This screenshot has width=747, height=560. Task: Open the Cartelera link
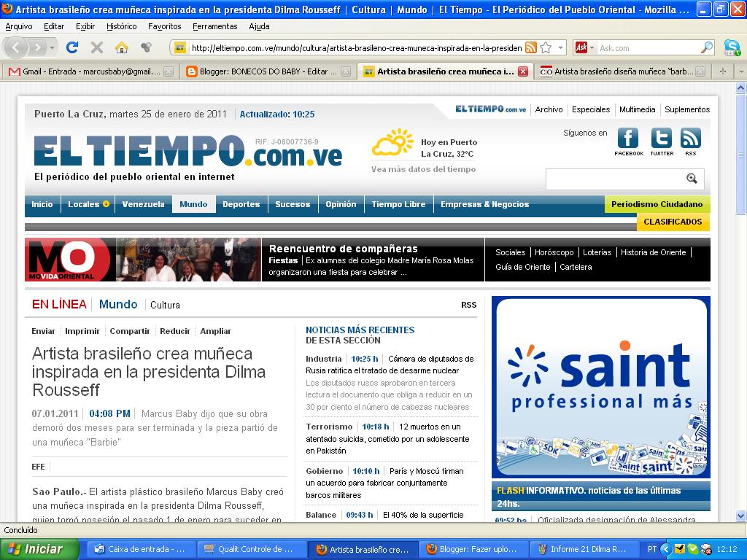point(576,267)
